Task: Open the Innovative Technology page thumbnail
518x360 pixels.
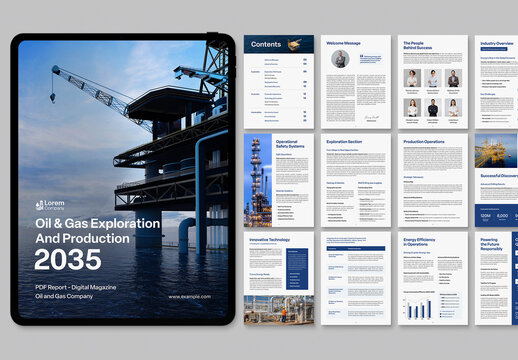Action: point(279,278)
